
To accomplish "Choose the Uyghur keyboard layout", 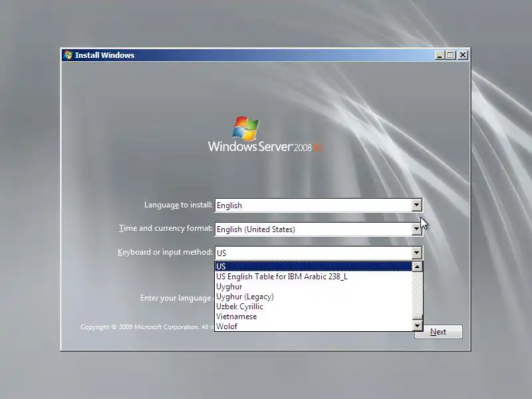I will 313,287.
